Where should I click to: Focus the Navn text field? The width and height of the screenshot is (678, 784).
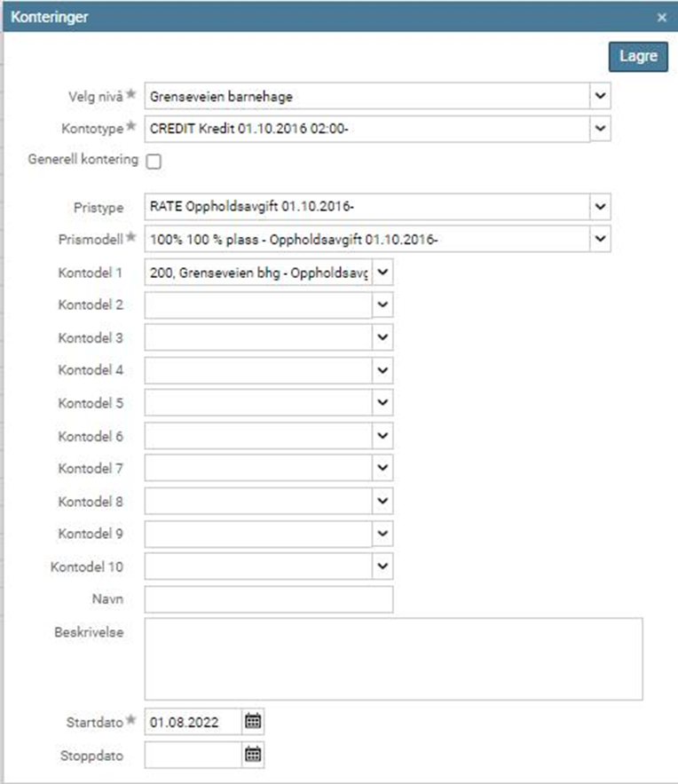(x=268, y=599)
